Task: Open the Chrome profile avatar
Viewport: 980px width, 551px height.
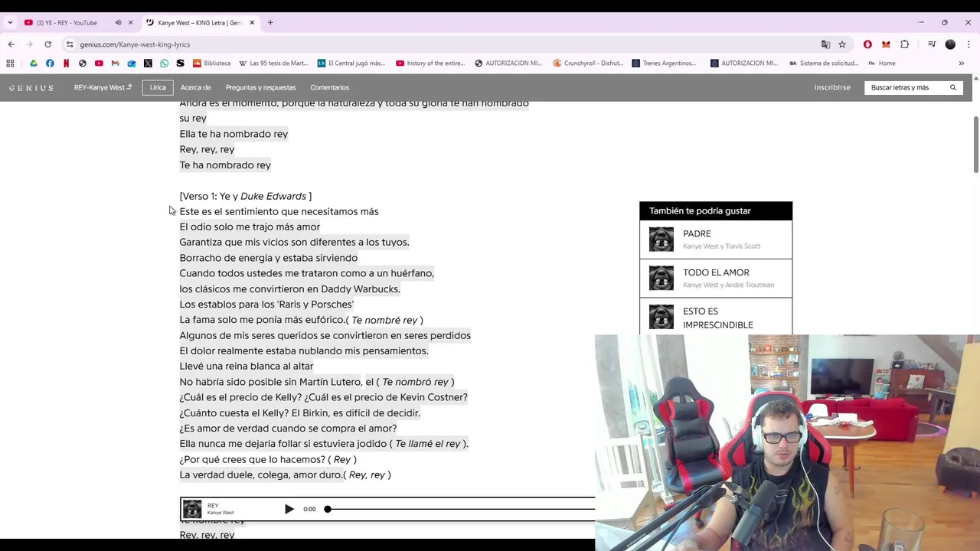Action: 950,44
